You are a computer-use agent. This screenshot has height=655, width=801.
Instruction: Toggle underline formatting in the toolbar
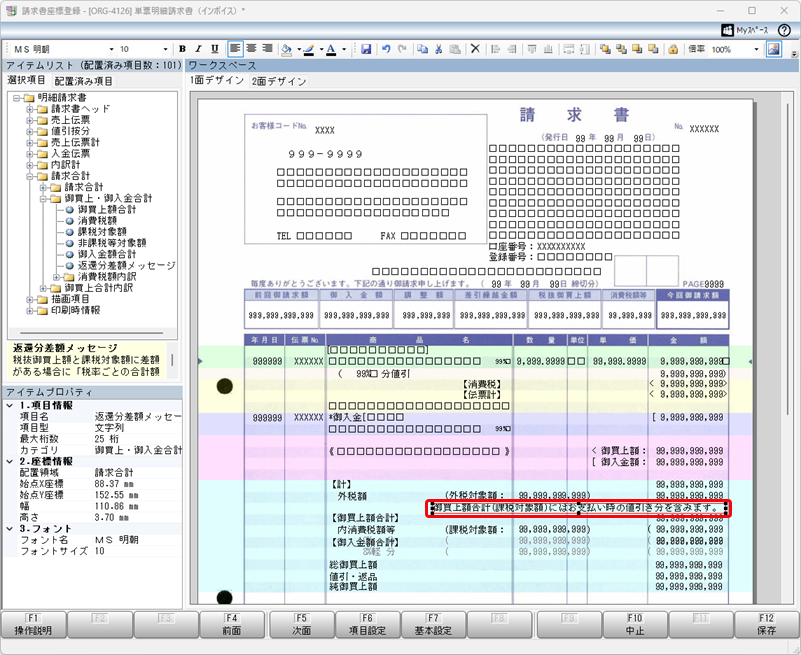(x=215, y=49)
